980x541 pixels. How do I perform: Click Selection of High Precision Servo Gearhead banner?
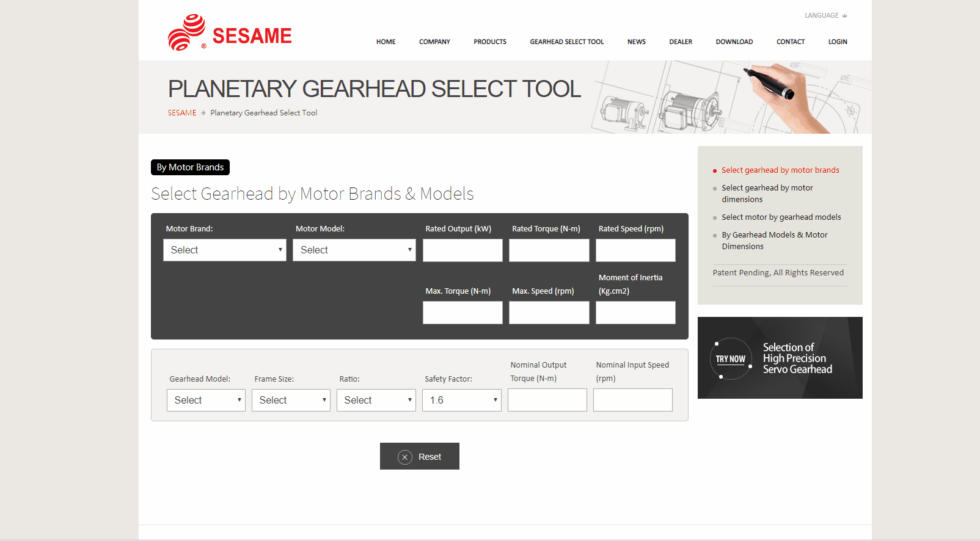[x=780, y=358]
